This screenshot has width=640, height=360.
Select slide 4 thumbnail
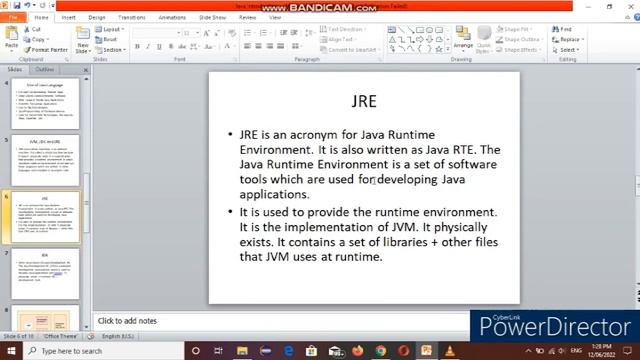click(x=45, y=104)
